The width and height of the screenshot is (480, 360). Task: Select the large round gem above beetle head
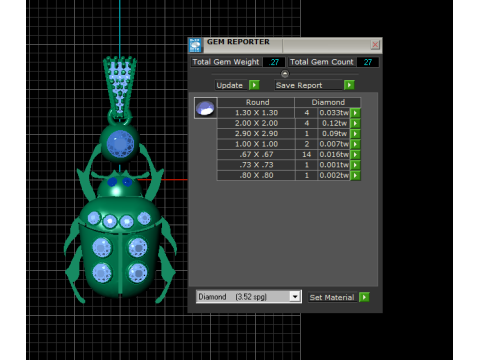(120, 143)
